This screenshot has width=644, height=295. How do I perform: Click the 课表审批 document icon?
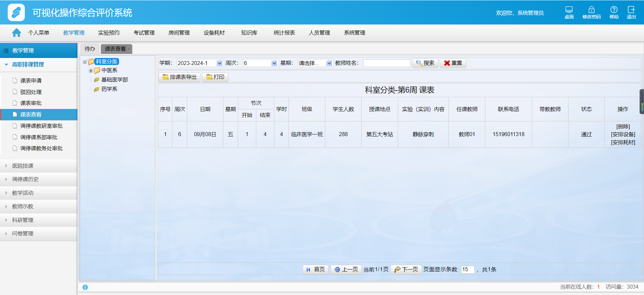15,103
